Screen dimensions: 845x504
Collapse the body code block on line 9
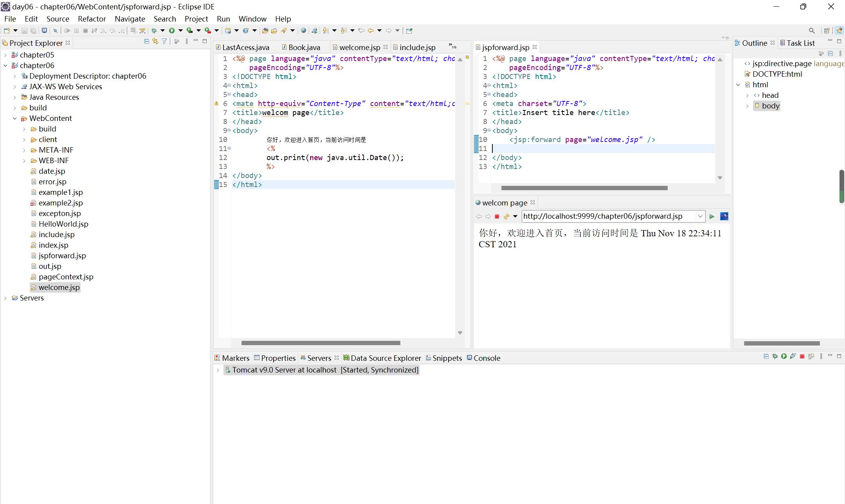(x=229, y=130)
